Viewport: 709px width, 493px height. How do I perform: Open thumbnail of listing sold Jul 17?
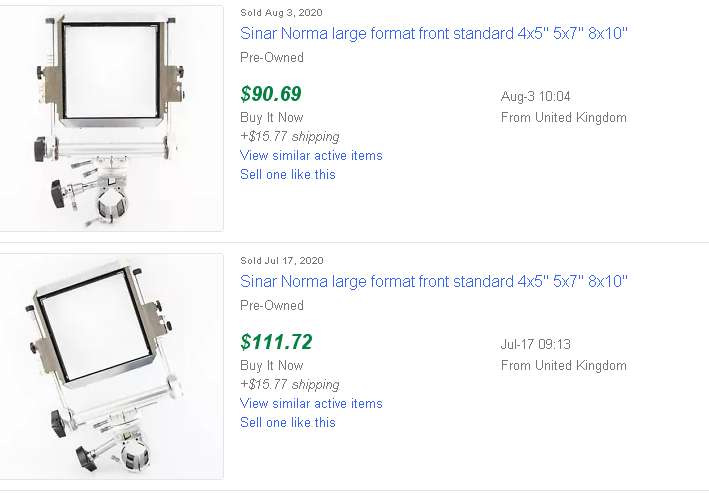(110, 366)
